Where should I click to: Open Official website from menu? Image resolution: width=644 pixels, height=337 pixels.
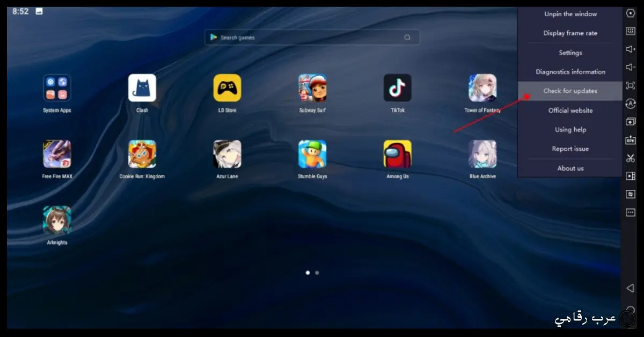(570, 111)
